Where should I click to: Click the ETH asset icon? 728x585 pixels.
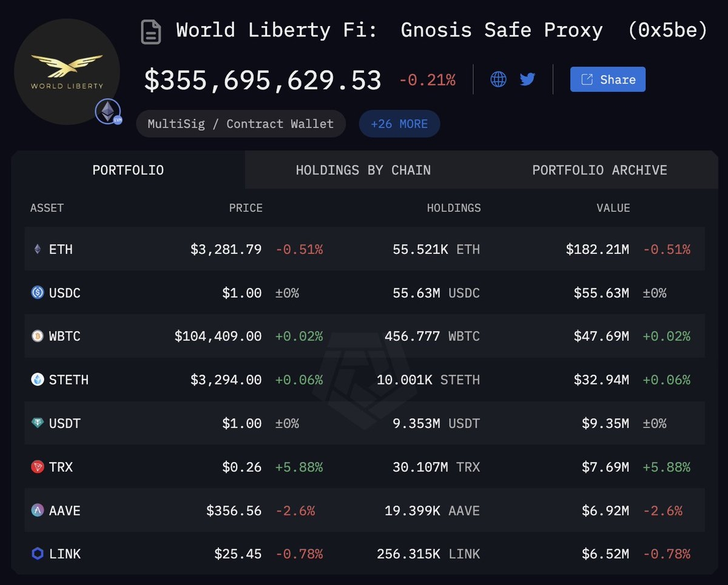click(38, 249)
